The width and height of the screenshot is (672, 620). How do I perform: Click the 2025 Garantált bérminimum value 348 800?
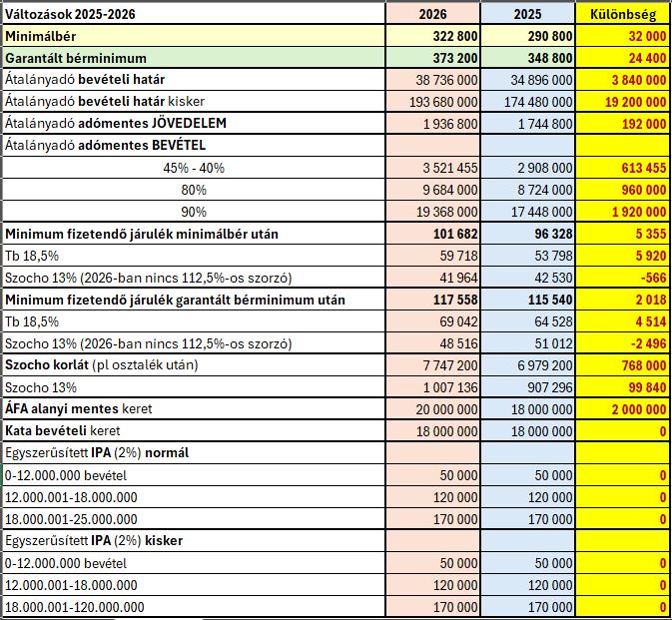541,58
